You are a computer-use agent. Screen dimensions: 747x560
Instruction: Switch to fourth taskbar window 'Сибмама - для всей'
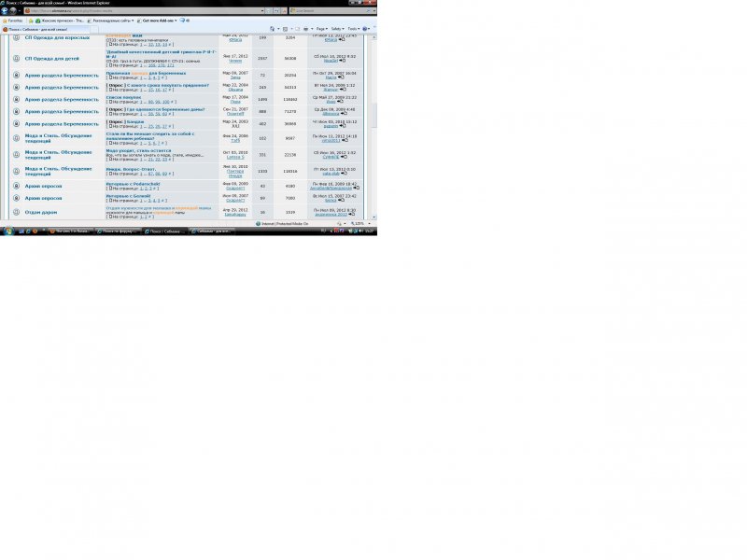pos(211,231)
